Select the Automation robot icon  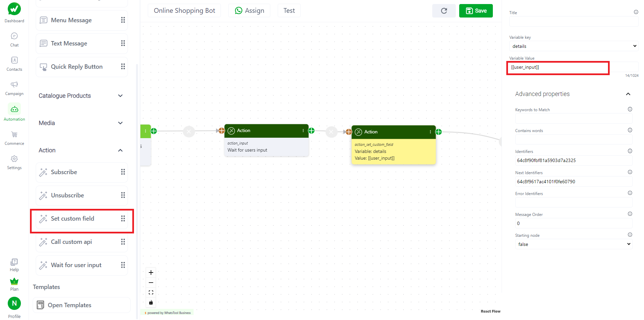[14, 109]
